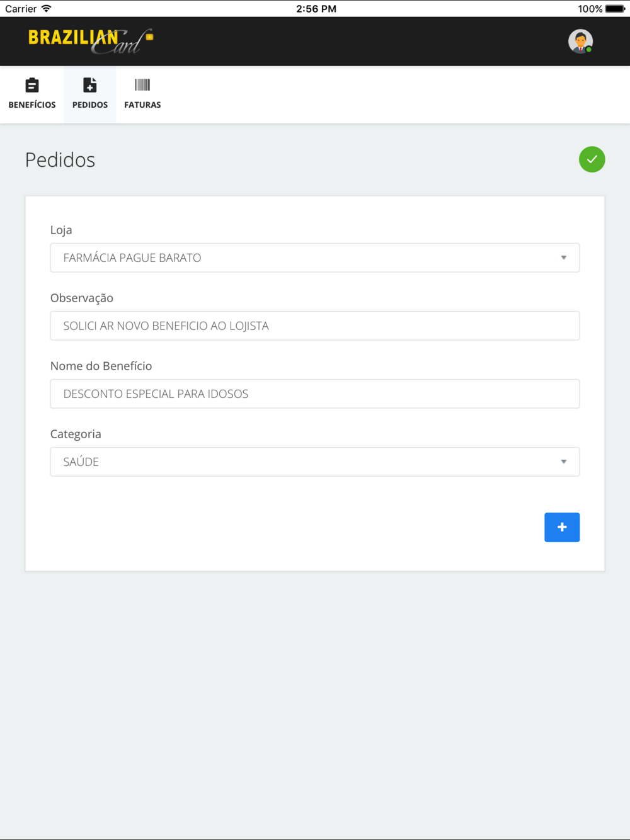This screenshot has height=840, width=630.
Task: Tap the Wi-Fi status icon
Action: pyautogui.click(x=47, y=8)
